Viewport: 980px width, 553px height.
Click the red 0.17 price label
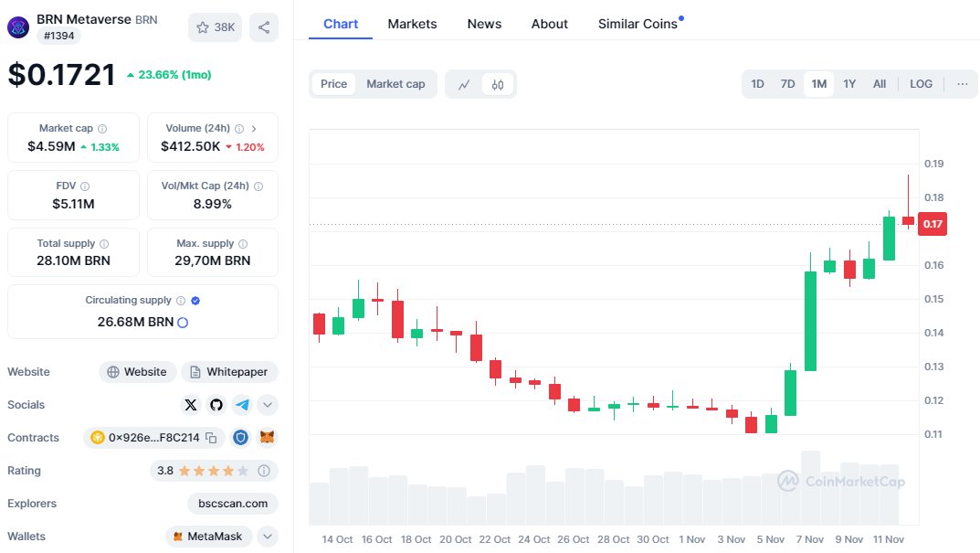coord(932,224)
